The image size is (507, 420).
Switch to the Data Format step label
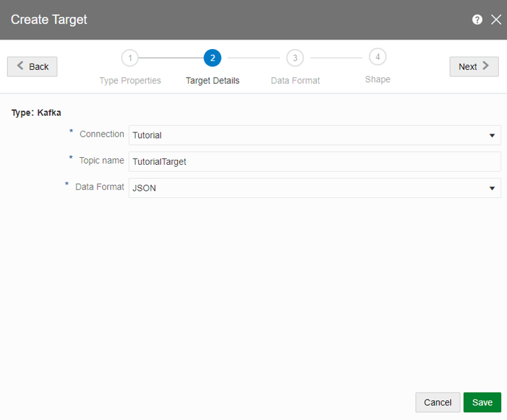(295, 81)
